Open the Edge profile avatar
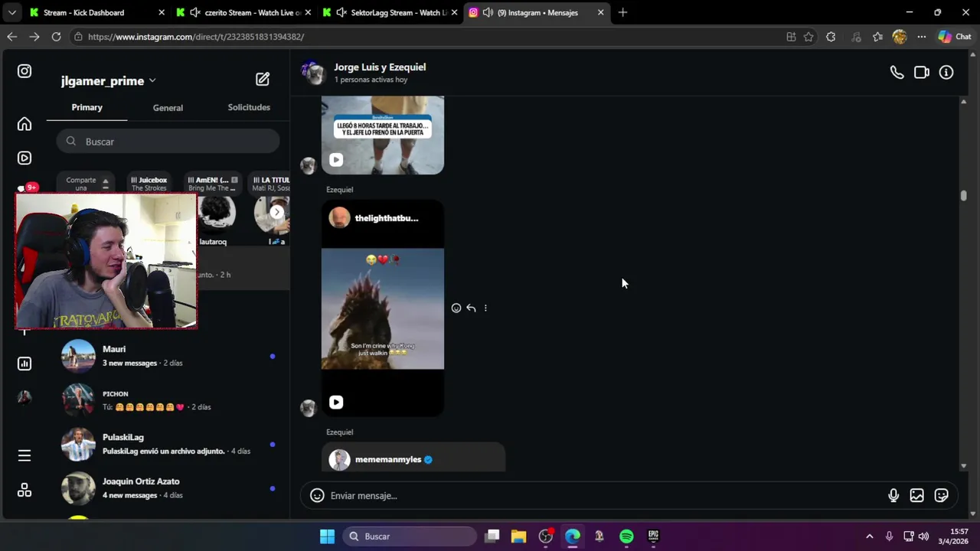The width and height of the screenshot is (980, 551). 900,37
